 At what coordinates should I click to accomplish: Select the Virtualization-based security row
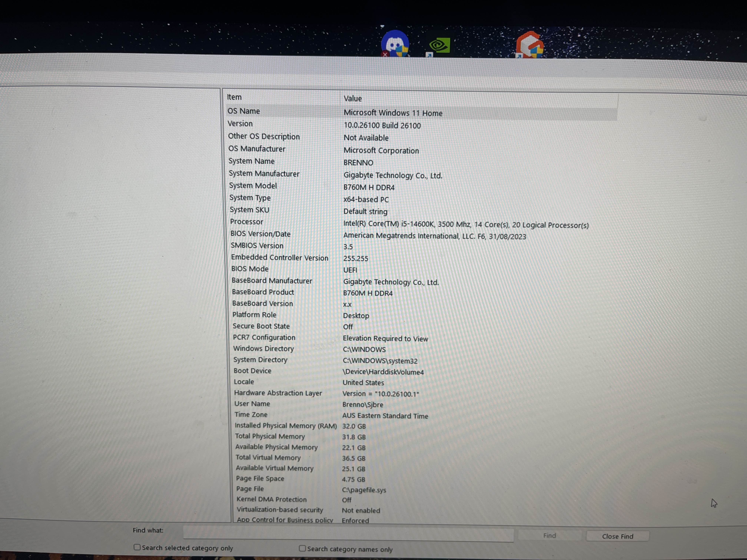(280, 510)
